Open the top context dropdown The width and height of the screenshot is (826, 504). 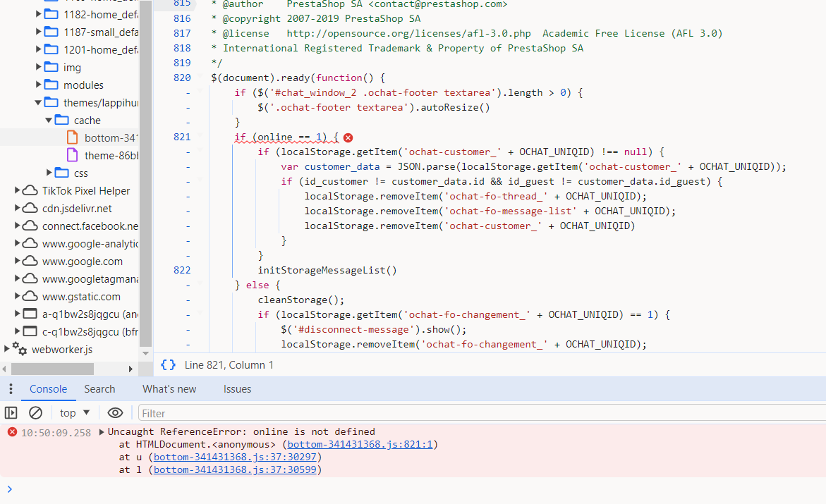75,413
